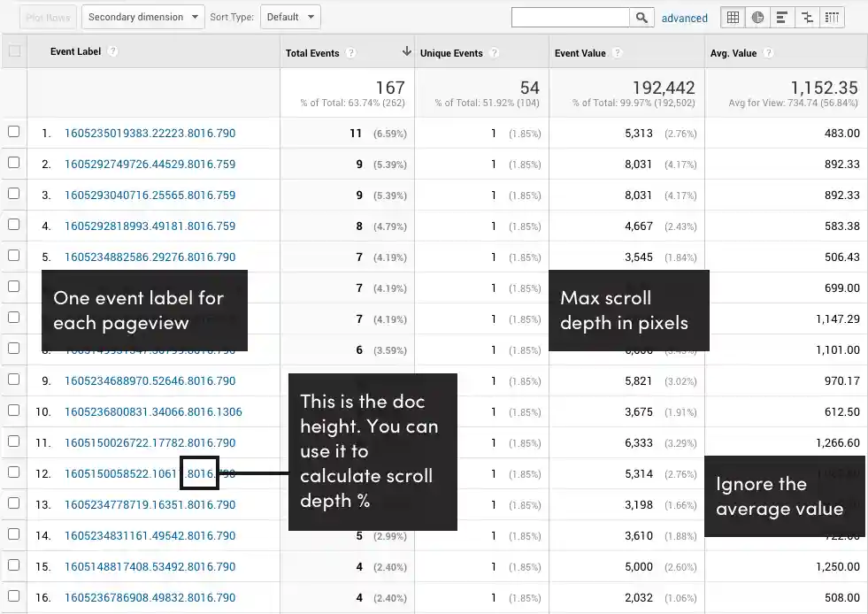868x614 pixels.
Task: Open the performance bar chart view
Action: pos(782,17)
